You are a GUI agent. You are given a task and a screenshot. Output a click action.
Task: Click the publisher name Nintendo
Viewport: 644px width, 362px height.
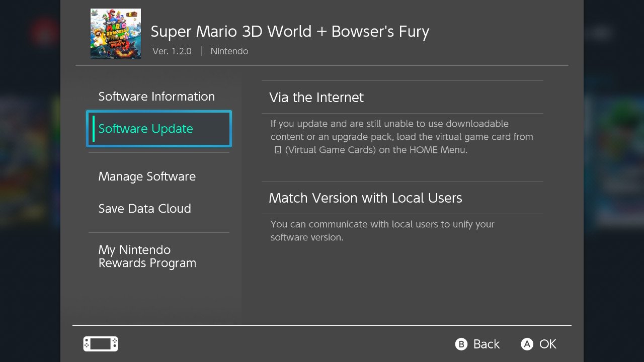(229, 51)
